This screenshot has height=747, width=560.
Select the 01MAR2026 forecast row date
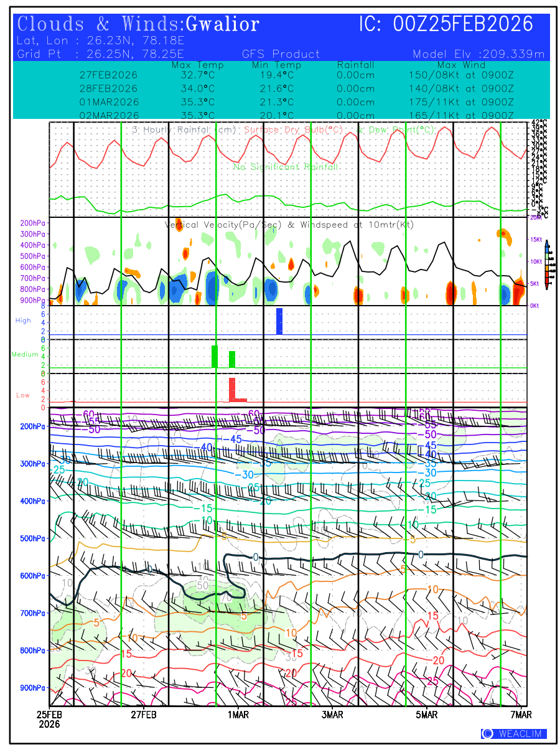[x=109, y=102]
